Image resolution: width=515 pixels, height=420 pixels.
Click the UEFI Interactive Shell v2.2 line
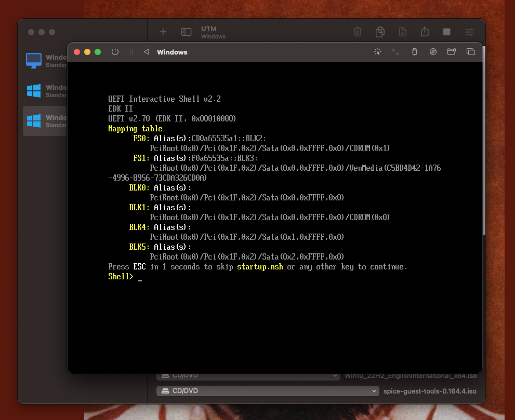pyautogui.click(x=165, y=99)
